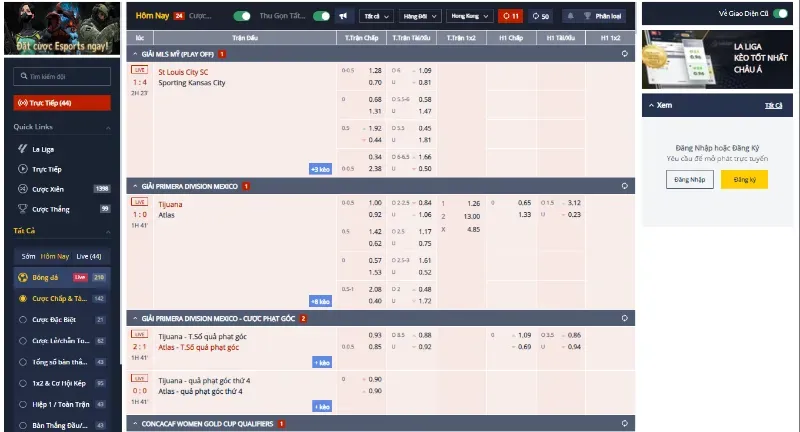Click the red 11 refresh timer button

[x=510, y=16]
